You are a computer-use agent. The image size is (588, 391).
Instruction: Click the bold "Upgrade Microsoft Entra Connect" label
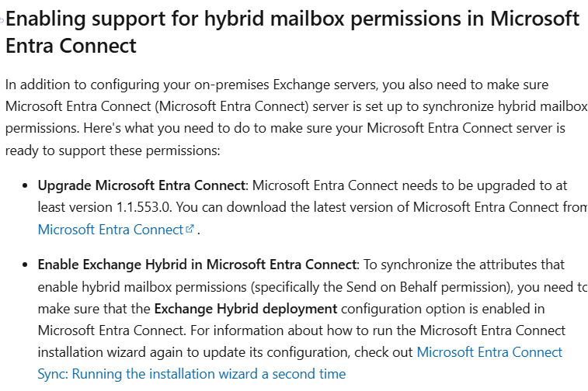click(141, 185)
